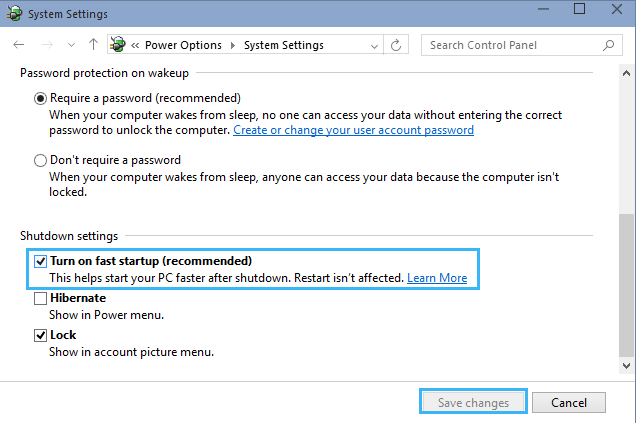Select Require a password option

point(40,98)
